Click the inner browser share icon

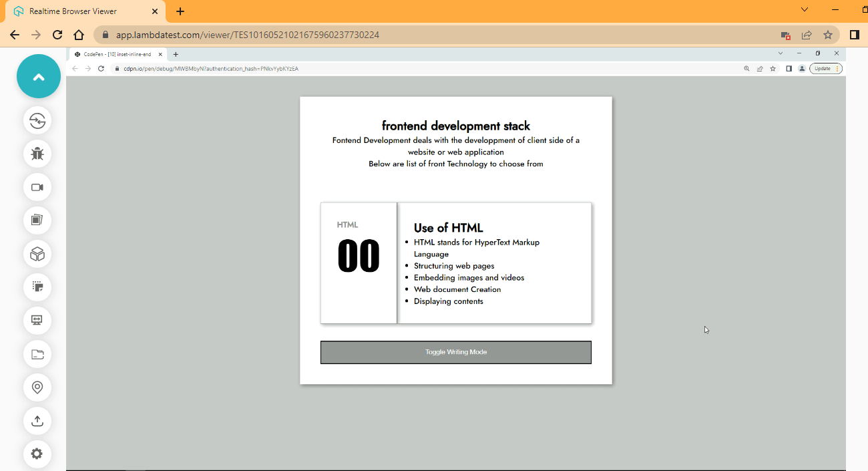[x=760, y=68]
